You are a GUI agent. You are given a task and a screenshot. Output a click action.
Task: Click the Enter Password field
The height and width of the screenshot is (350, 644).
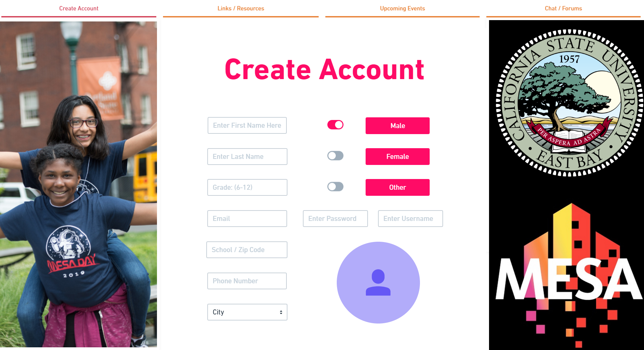pos(335,219)
